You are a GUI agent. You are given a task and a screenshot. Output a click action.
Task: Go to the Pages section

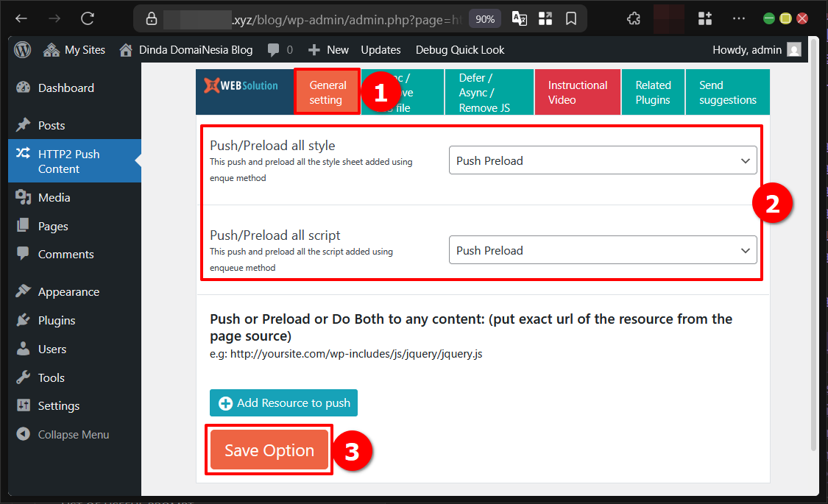coord(54,226)
